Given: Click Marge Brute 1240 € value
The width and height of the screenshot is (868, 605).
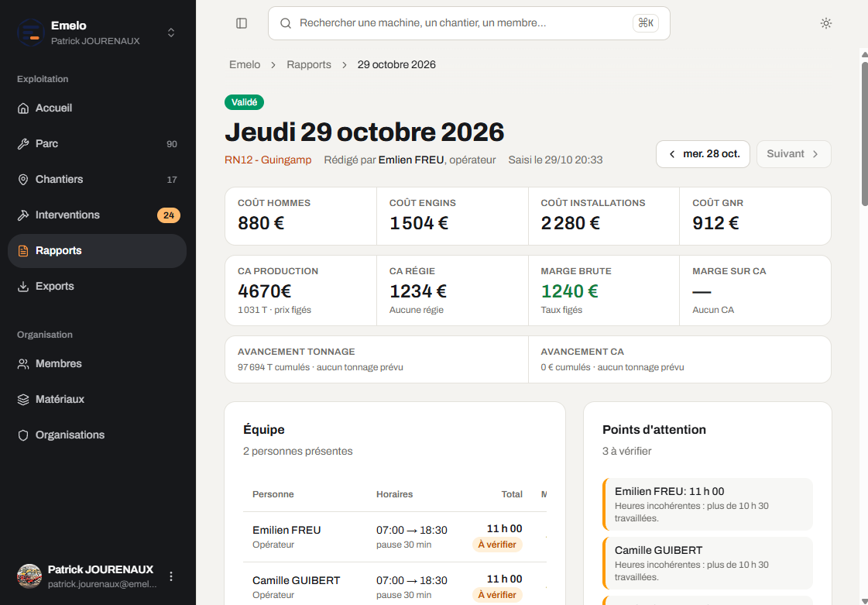Looking at the screenshot, I should (x=570, y=291).
